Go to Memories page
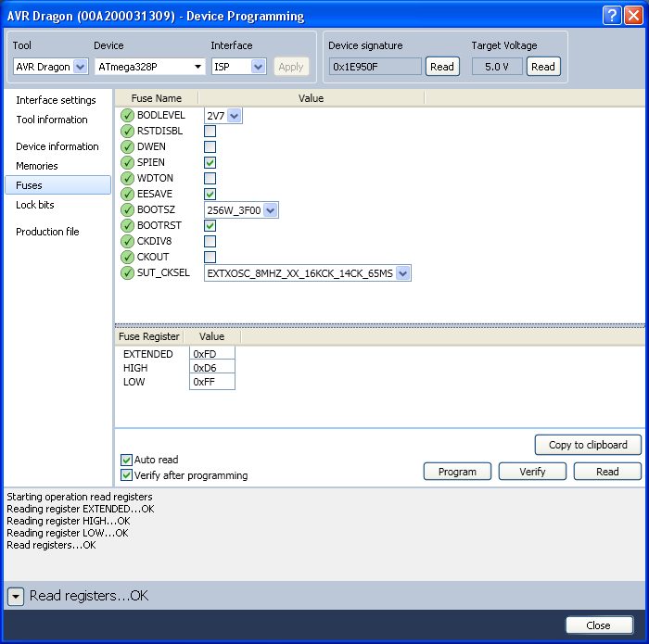The height and width of the screenshot is (644, 649). [x=37, y=166]
